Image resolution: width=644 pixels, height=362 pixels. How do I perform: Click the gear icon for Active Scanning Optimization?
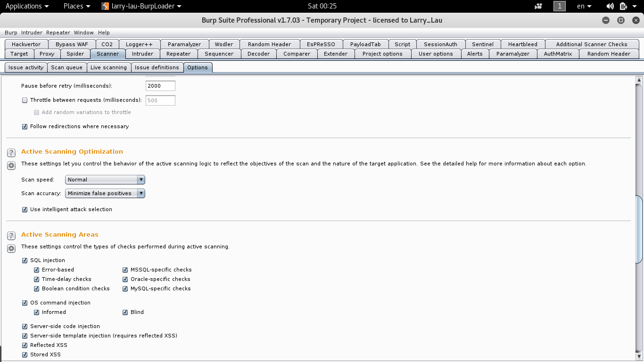pyautogui.click(x=11, y=165)
